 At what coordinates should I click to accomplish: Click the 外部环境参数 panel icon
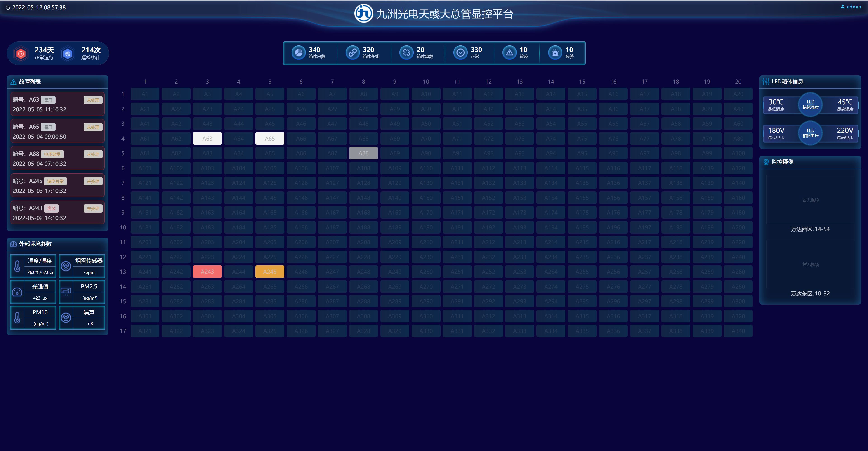[x=14, y=244]
